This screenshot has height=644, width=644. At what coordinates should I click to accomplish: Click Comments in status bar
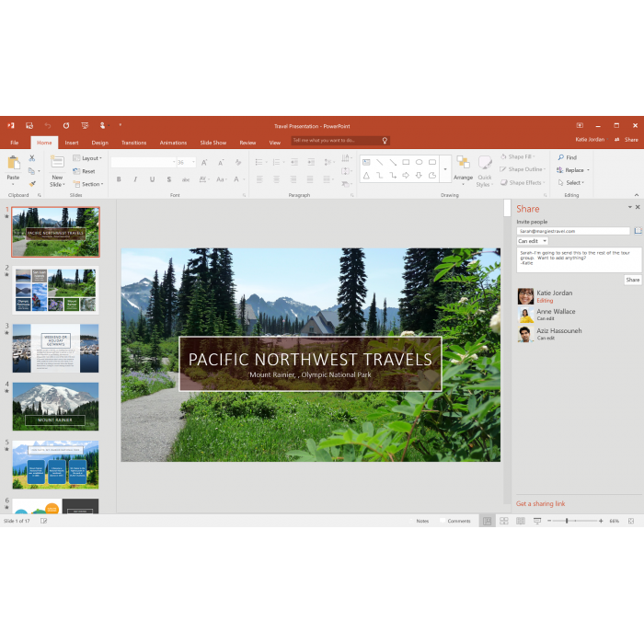(x=455, y=521)
